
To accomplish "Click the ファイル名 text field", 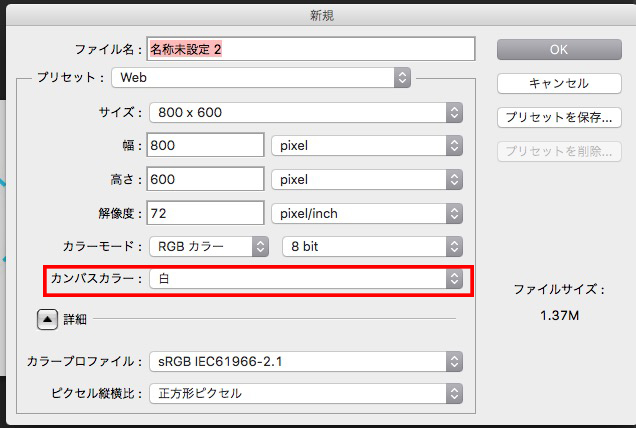I will [310, 49].
